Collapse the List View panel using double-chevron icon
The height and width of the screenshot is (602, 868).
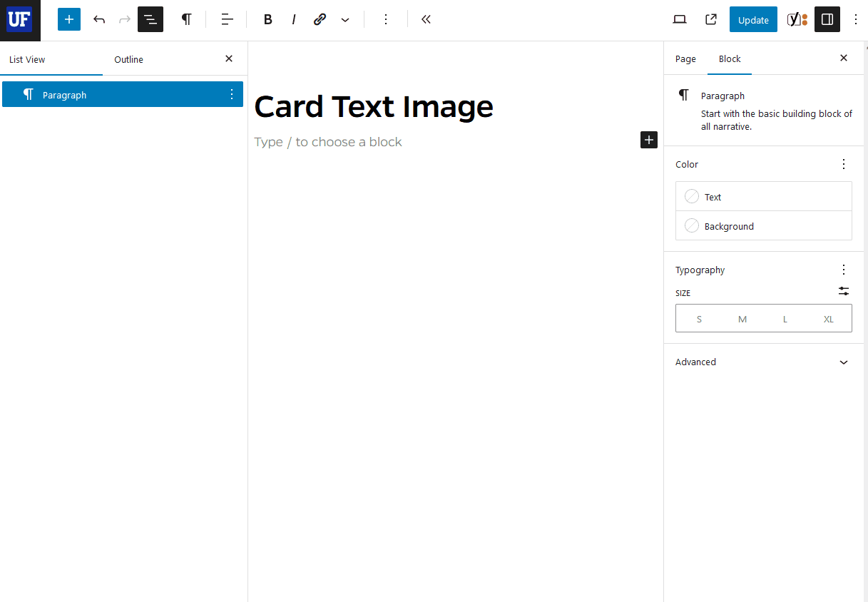[x=426, y=19]
